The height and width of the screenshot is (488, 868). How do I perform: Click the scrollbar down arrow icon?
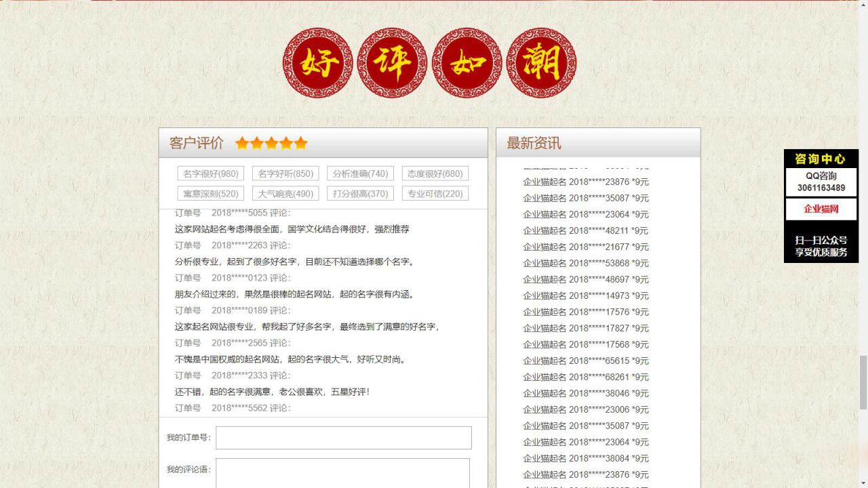[862, 483]
